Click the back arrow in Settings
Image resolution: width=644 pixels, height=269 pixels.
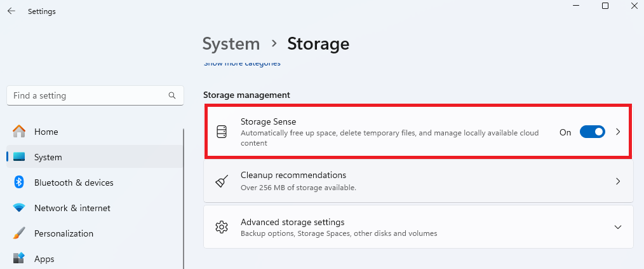(x=11, y=11)
